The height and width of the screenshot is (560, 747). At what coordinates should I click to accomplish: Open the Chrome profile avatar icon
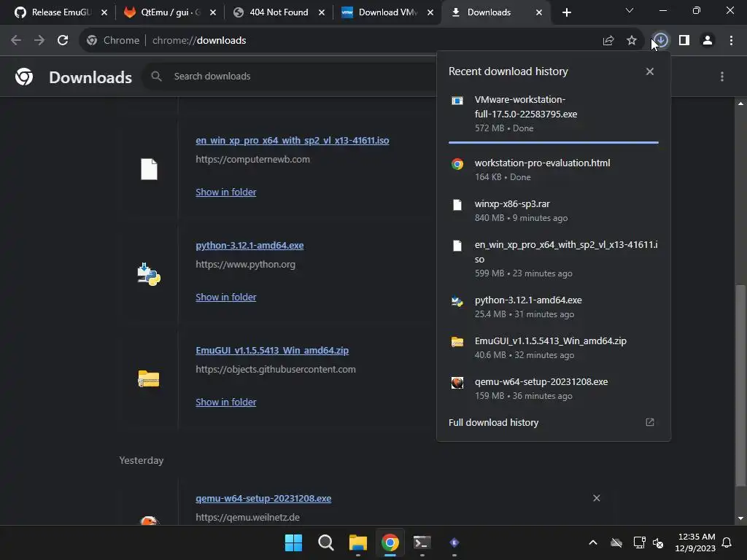coord(708,41)
